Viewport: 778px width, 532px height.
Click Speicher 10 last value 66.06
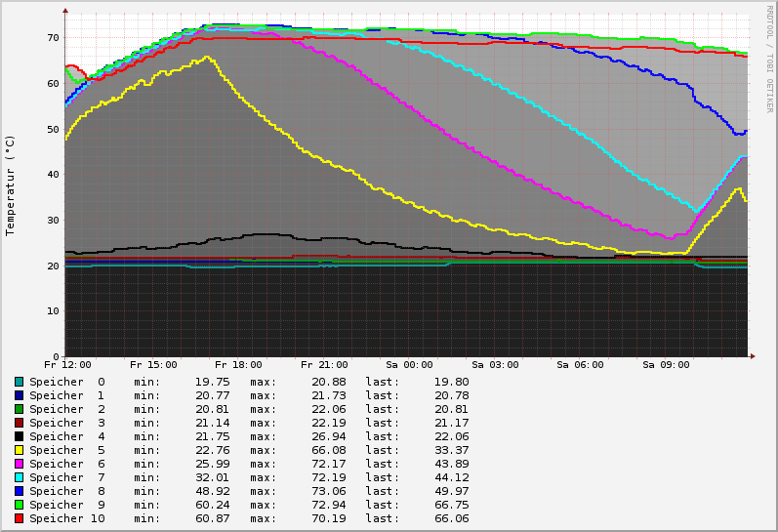pos(451,518)
